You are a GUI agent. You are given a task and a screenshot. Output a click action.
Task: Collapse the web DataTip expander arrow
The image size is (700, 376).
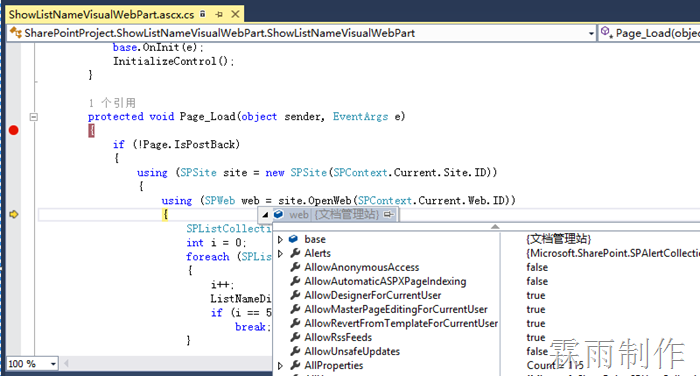tap(266, 215)
